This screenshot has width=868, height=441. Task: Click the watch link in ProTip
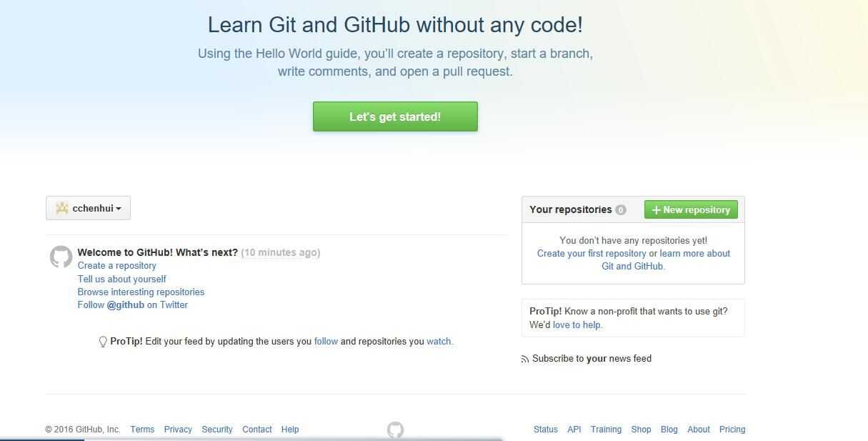[439, 342]
